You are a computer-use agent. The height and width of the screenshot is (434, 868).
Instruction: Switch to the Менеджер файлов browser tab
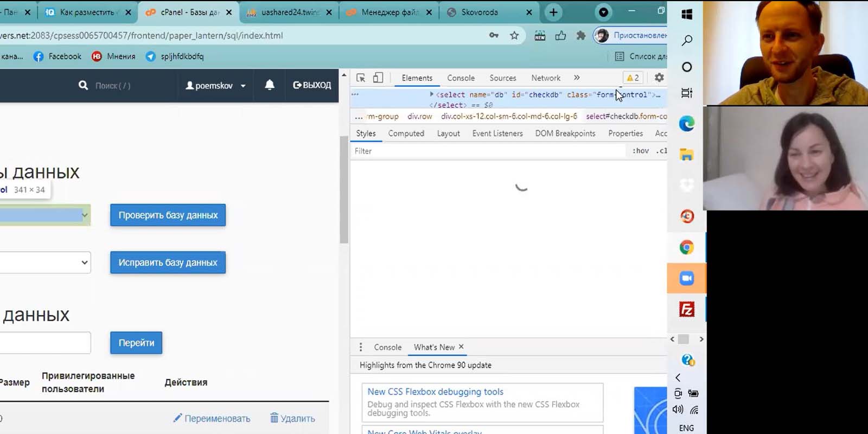390,12
